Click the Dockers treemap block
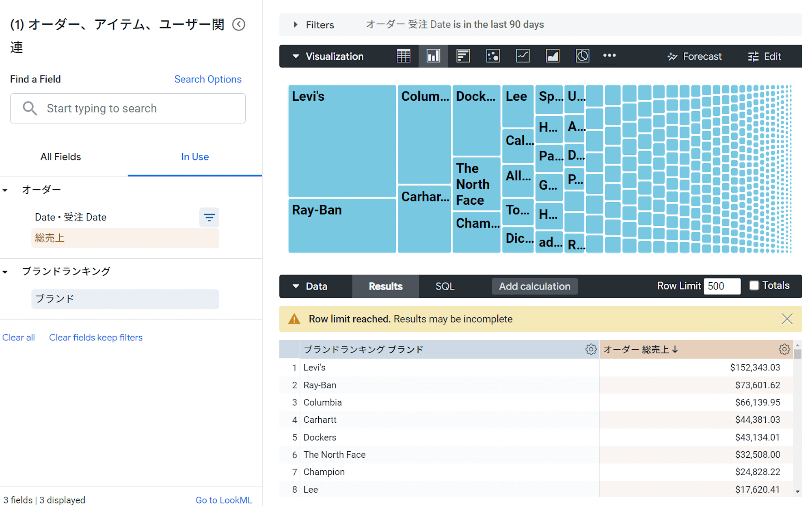The width and height of the screenshot is (812, 506). click(x=476, y=120)
